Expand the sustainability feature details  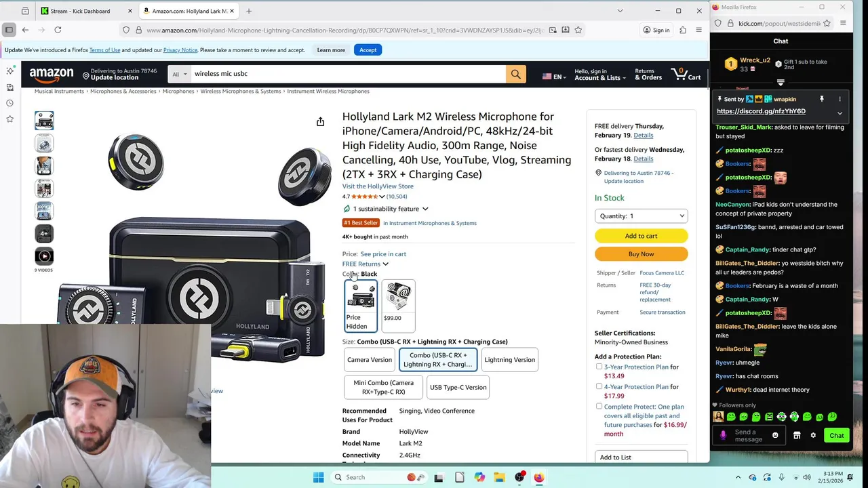[425, 209]
